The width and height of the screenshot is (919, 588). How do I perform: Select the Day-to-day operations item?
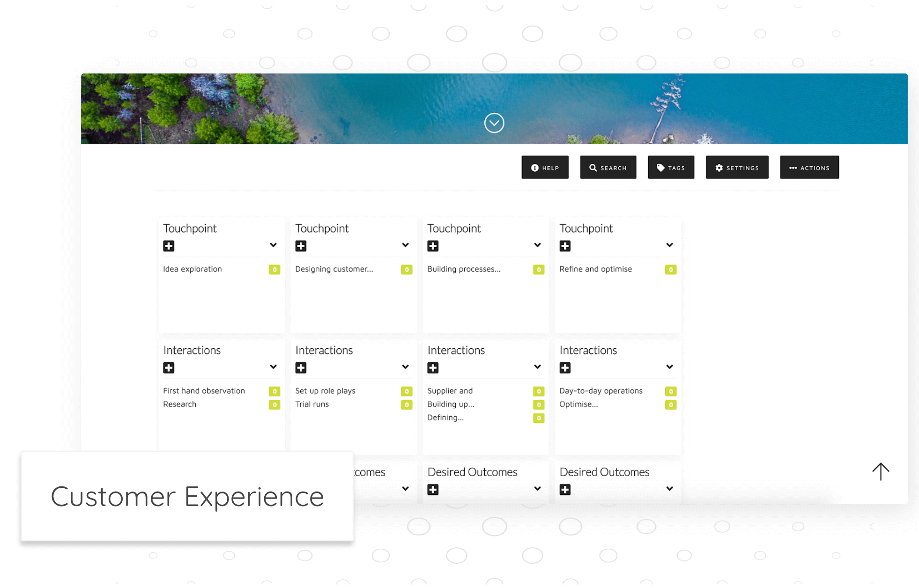600,391
